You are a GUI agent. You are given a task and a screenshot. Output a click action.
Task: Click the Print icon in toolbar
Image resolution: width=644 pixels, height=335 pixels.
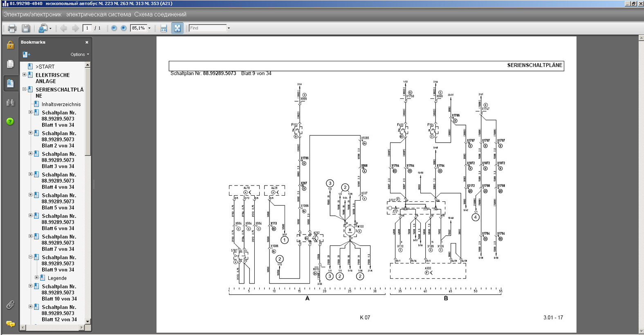pos(12,28)
